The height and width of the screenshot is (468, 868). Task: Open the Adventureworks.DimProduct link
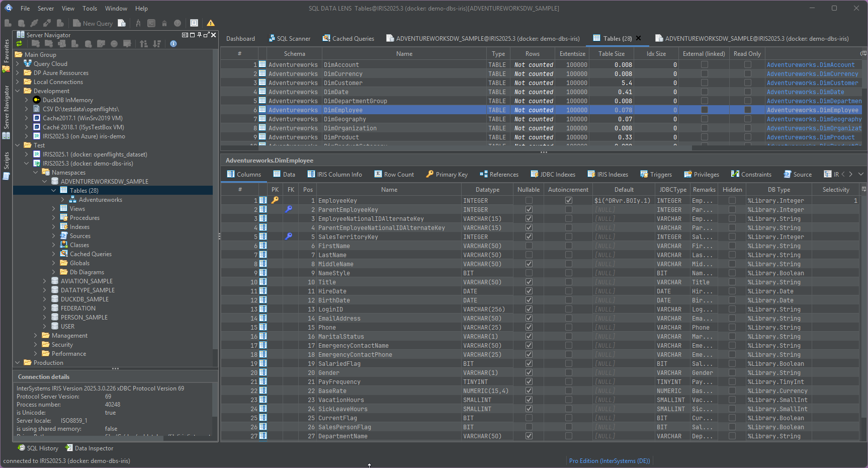(x=811, y=137)
